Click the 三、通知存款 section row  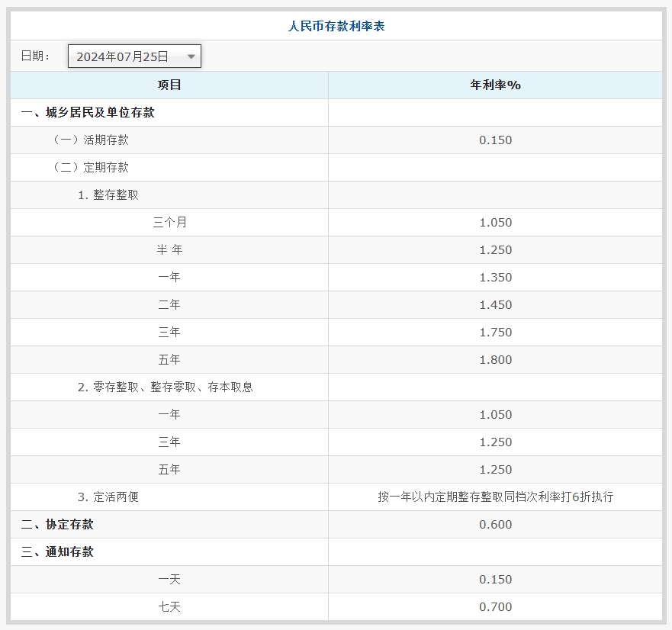(57, 551)
